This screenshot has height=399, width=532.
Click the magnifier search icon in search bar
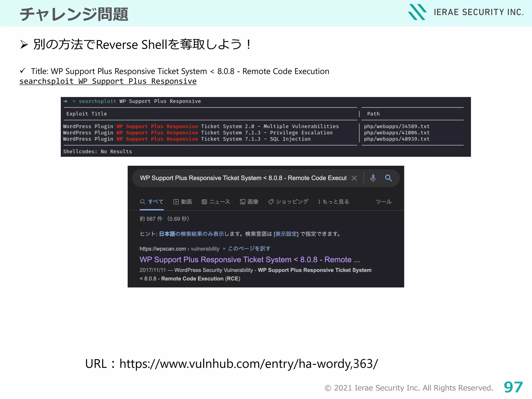click(388, 178)
